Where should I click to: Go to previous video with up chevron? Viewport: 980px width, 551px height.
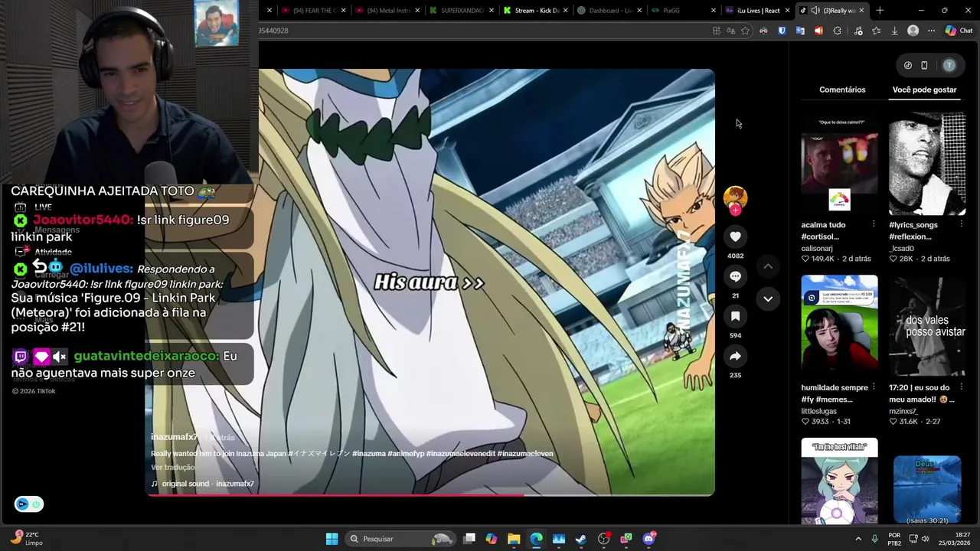[768, 266]
